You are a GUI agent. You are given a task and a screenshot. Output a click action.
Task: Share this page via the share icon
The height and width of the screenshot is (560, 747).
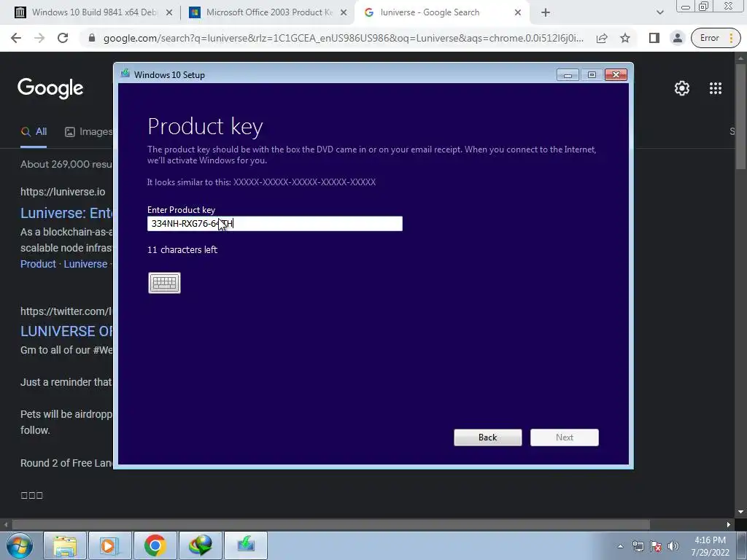(602, 38)
